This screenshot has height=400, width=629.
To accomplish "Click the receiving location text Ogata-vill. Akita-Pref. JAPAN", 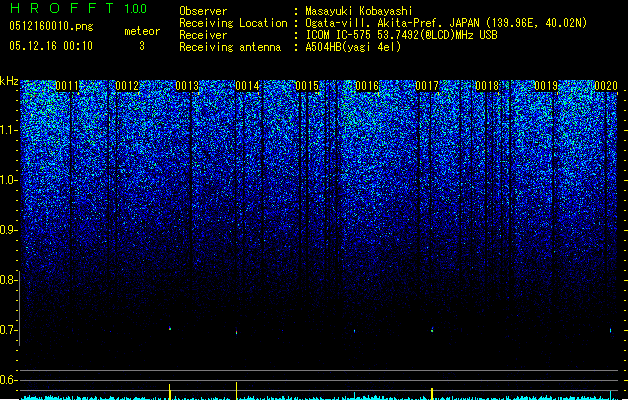I will [392, 23].
